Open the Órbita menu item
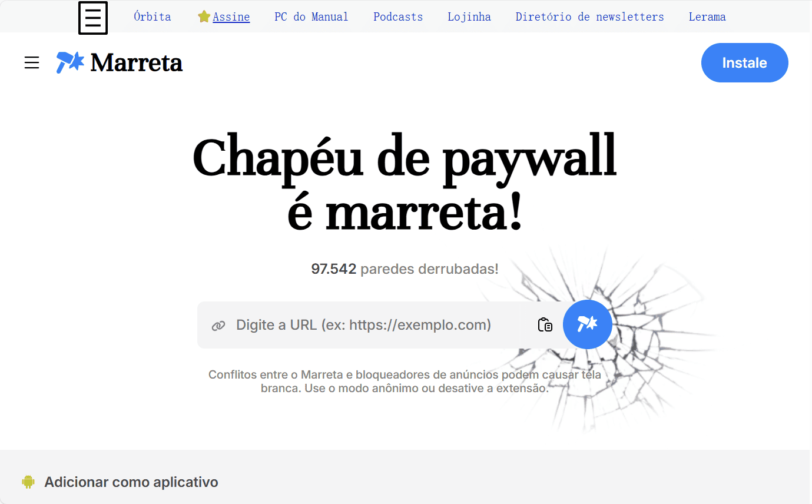 tap(152, 16)
